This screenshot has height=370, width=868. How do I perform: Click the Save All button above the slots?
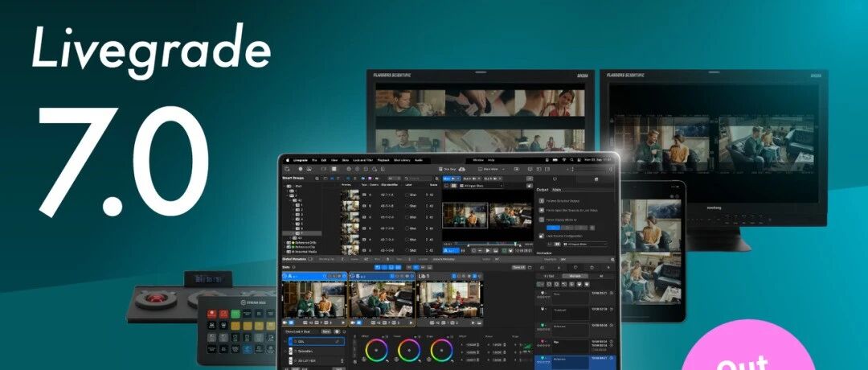coord(518,268)
